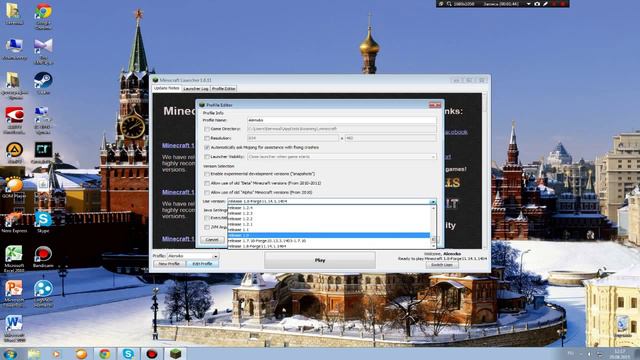Close the Profile Editor dialog
The height and width of the screenshot is (360, 640).
click(x=435, y=105)
